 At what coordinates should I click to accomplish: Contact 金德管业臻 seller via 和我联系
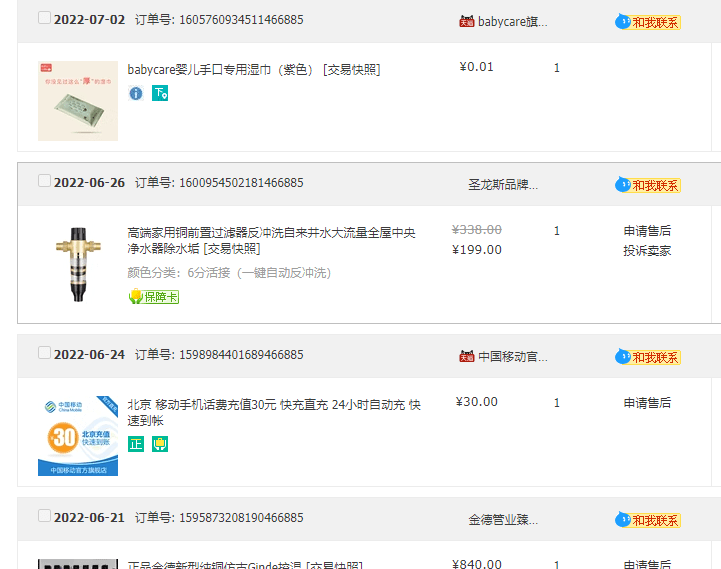tap(648, 520)
